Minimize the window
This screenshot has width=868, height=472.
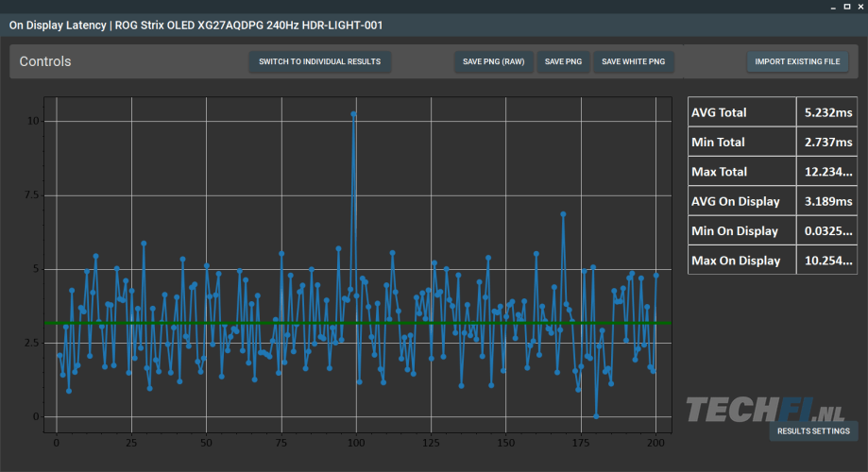click(833, 7)
